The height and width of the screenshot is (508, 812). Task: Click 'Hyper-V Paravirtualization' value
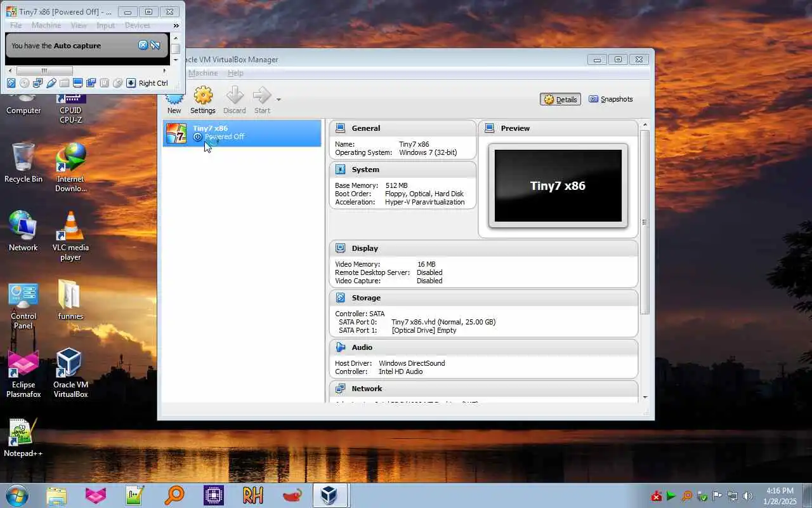424,202
